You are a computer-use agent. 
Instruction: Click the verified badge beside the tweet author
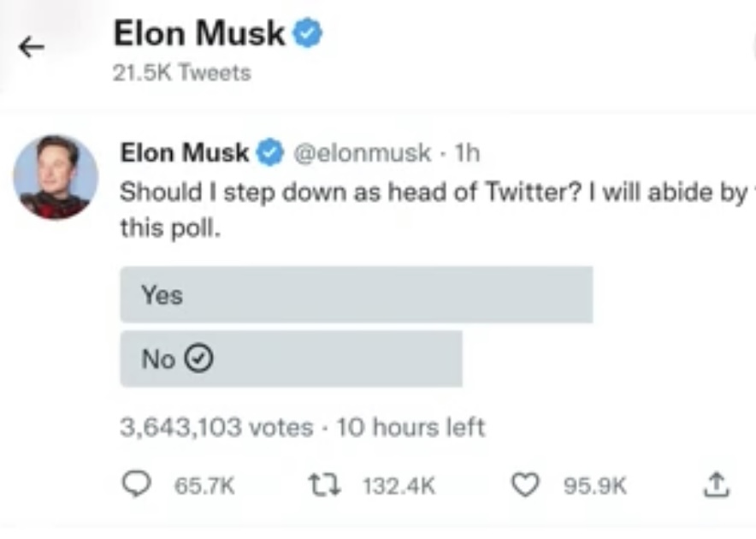[x=271, y=154]
